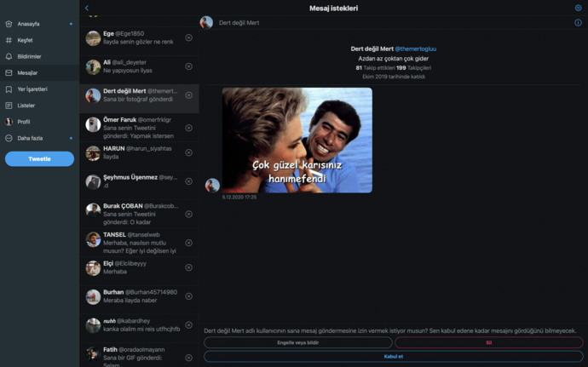Open Bildirimler from the sidebar

tap(40, 56)
